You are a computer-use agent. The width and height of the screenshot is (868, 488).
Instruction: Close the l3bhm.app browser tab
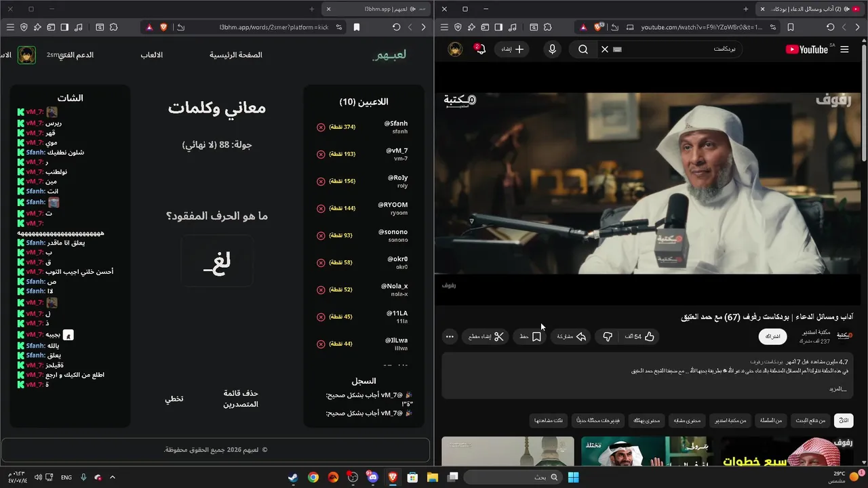pyautogui.click(x=329, y=9)
